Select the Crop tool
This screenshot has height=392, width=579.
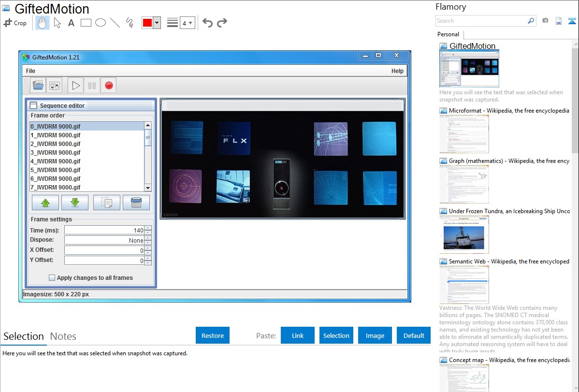click(x=15, y=23)
